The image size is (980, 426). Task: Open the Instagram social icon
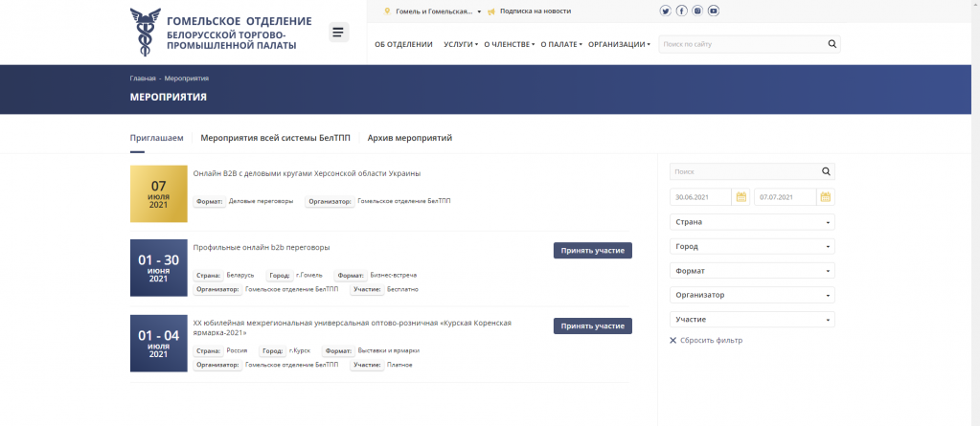[x=697, y=11]
